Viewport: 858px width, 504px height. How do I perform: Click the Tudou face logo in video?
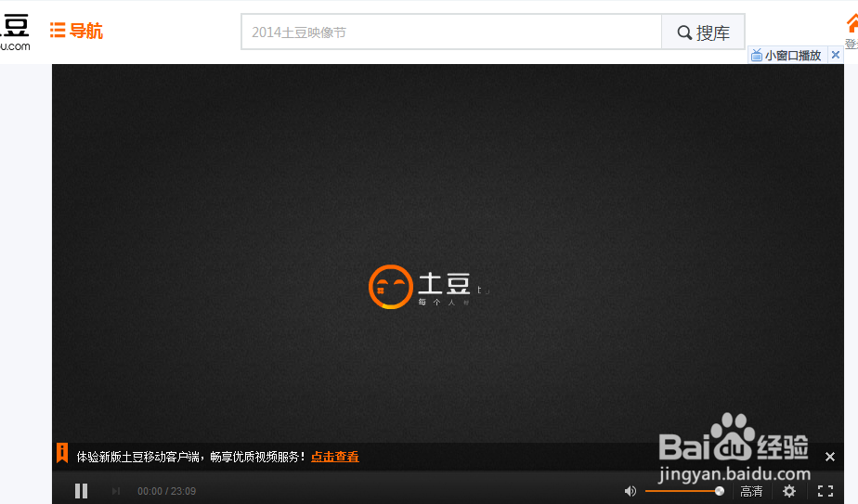pyautogui.click(x=390, y=287)
